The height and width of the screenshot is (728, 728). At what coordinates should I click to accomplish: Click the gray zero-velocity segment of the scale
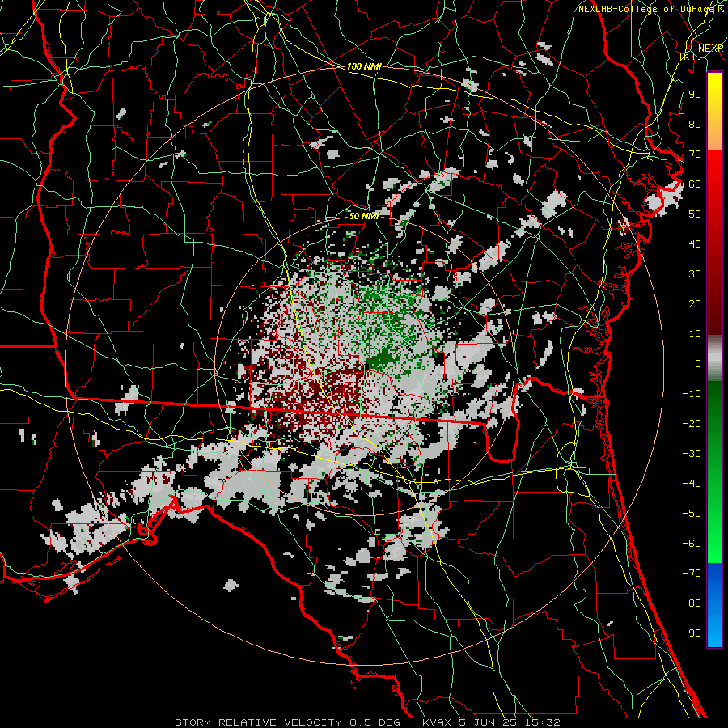tap(714, 360)
